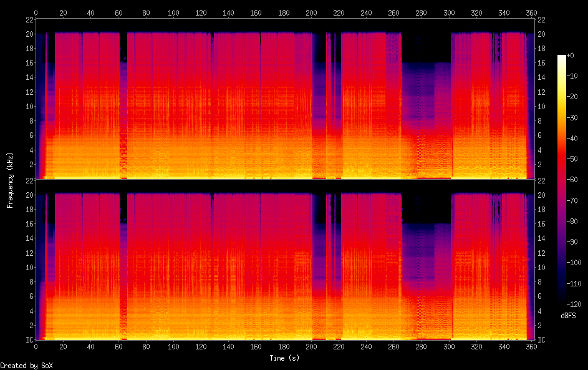This screenshot has width=588, height=370.
Task: Click the 0 tick on the top time axis
Action: 36,12
